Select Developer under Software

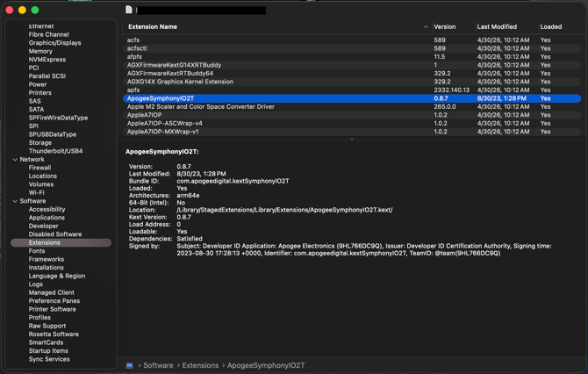pyautogui.click(x=44, y=226)
